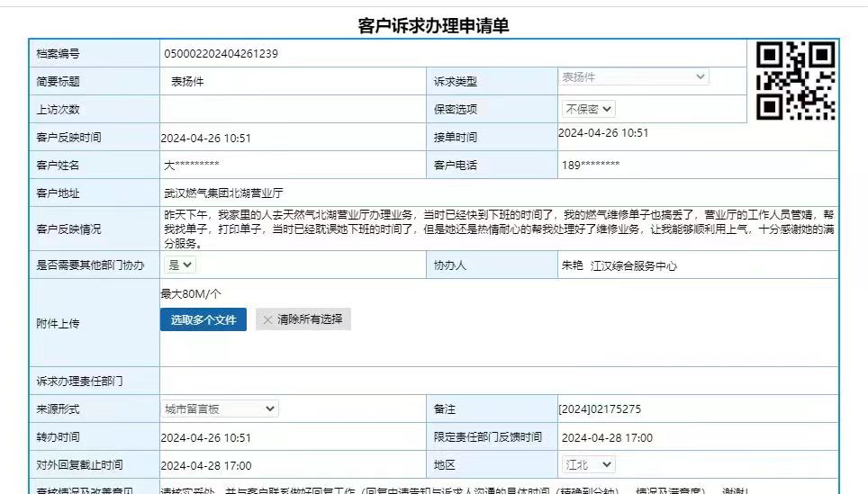Click the 选取多个文件 button
The width and height of the screenshot is (868, 494).
point(203,319)
